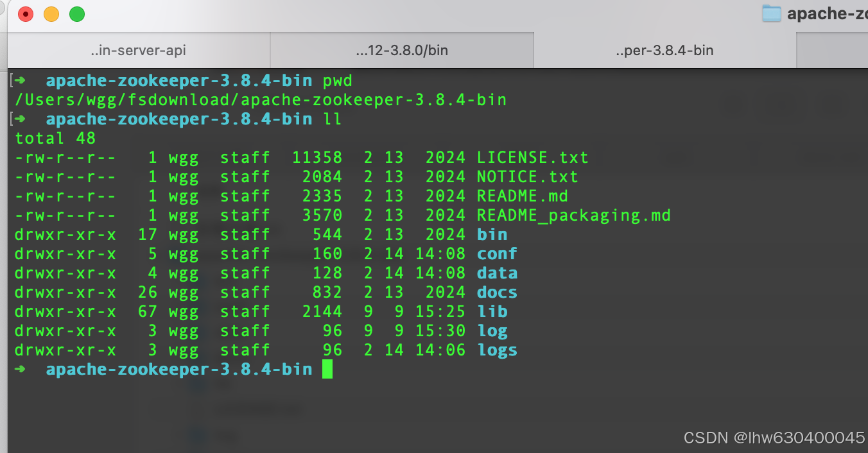Switch to the ...12-3.8.0/bin tab
This screenshot has height=453, width=868.
point(402,50)
